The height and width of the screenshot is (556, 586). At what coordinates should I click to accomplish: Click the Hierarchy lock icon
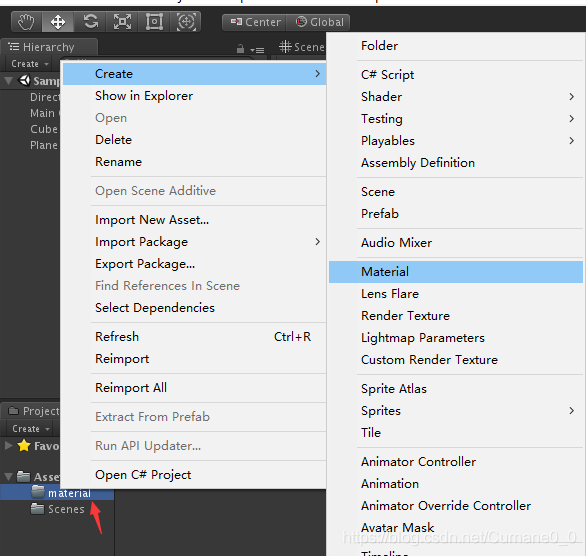click(240, 49)
